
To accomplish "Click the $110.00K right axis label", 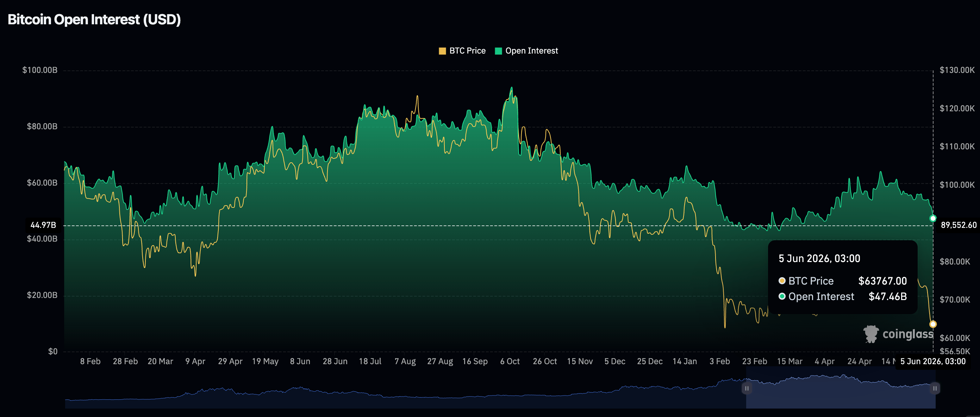I will 957,147.
